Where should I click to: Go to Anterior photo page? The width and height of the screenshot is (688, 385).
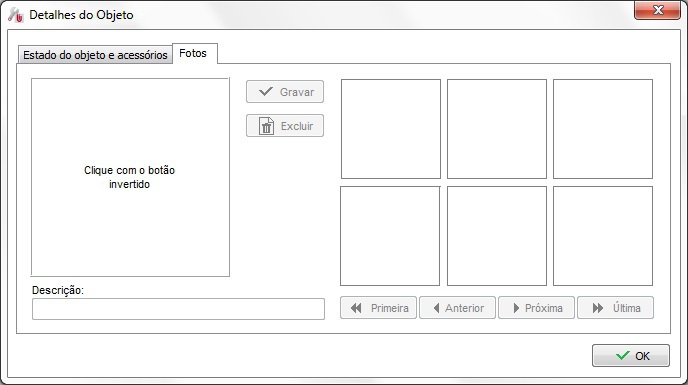(x=457, y=308)
